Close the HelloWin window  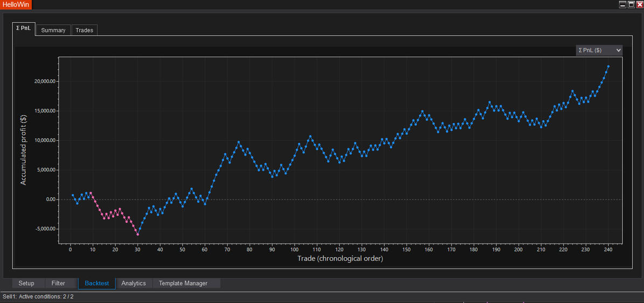tap(639, 4)
